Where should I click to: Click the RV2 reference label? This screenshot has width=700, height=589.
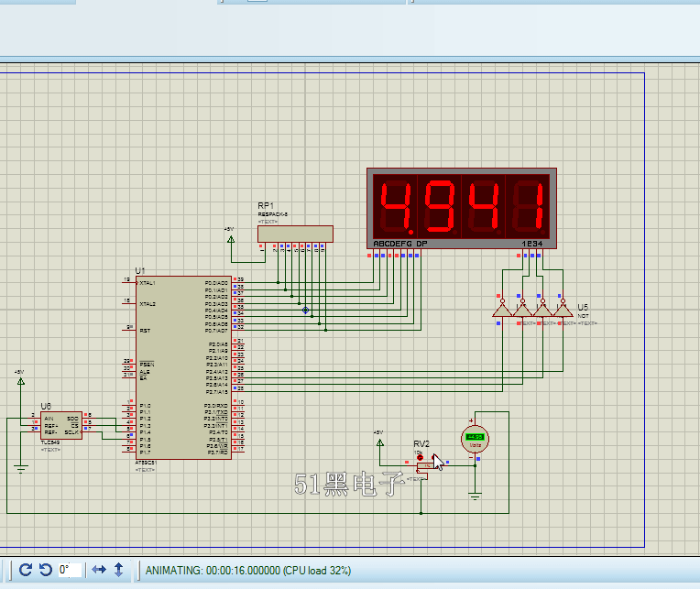tap(421, 443)
